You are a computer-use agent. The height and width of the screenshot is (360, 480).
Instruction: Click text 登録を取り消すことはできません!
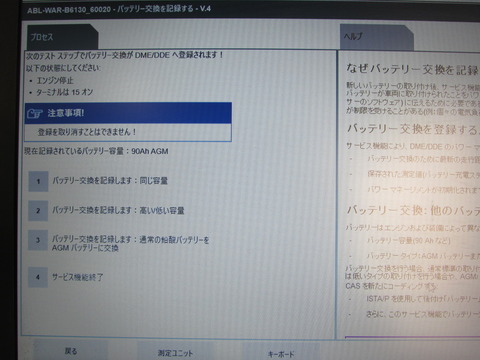[87, 132]
